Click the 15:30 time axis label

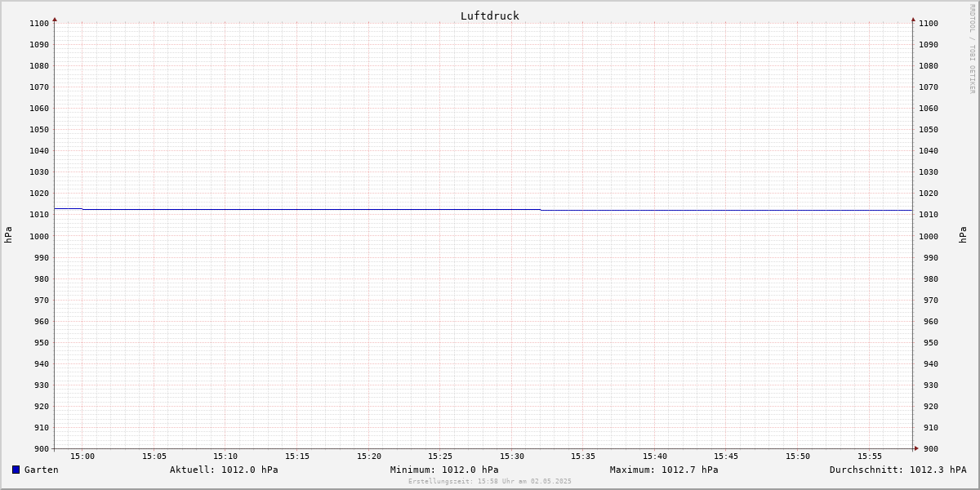coord(512,457)
